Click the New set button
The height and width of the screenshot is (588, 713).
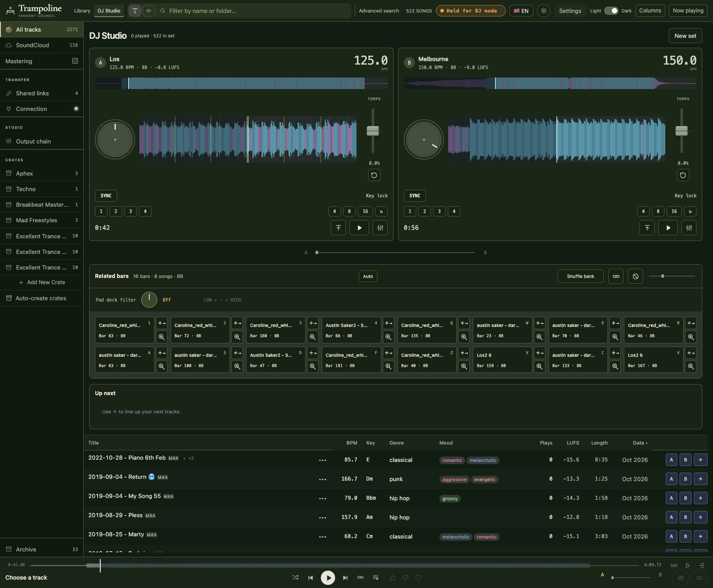pos(685,36)
